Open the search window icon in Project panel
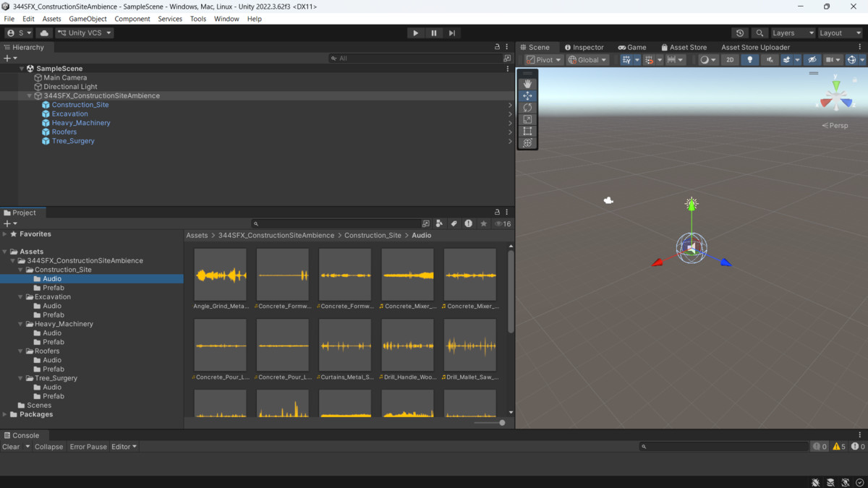The width and height of the screenshot is (868, 488). (425, 223)
